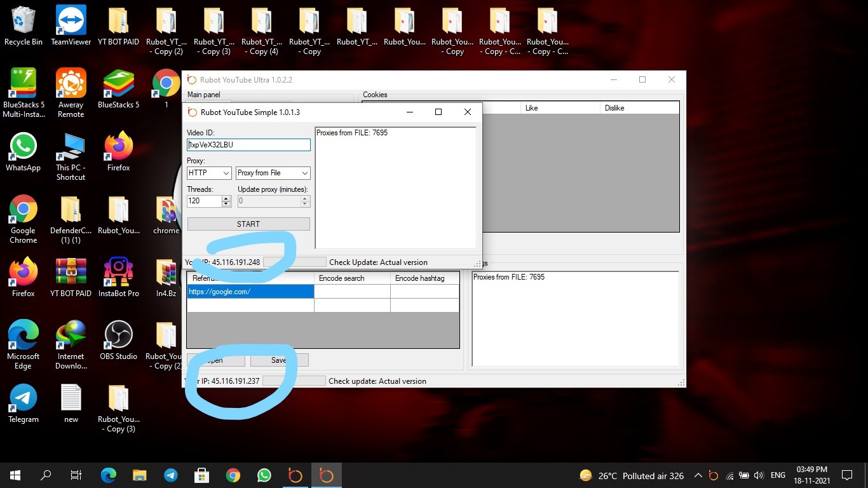Select the https://google.com/ referrer row

pyautogui.click(x=250, y=292)
